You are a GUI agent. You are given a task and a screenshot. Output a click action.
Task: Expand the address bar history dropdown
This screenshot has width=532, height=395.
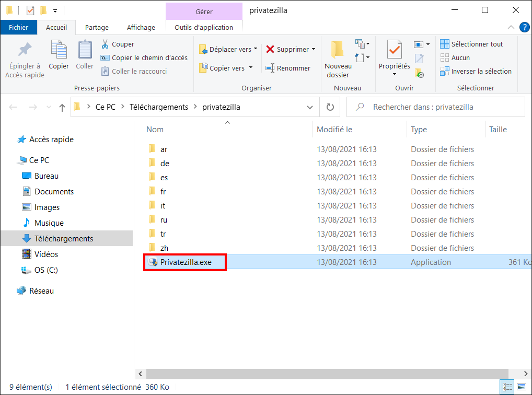coord(309,107)
